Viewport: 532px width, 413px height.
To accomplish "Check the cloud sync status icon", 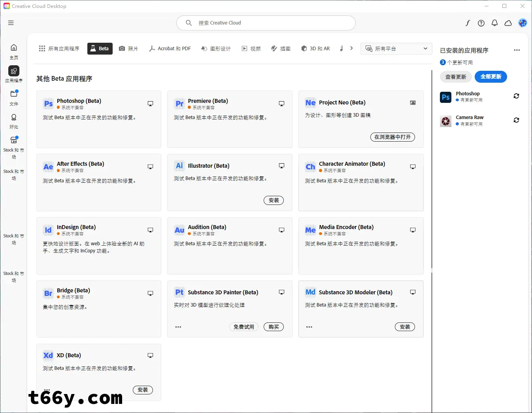I will 508,23.
